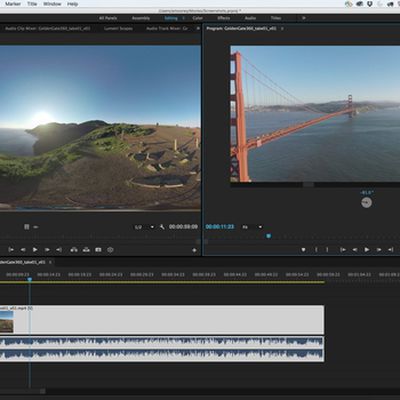
Task: Switch to the Color workspace
Action: (197, 18)
